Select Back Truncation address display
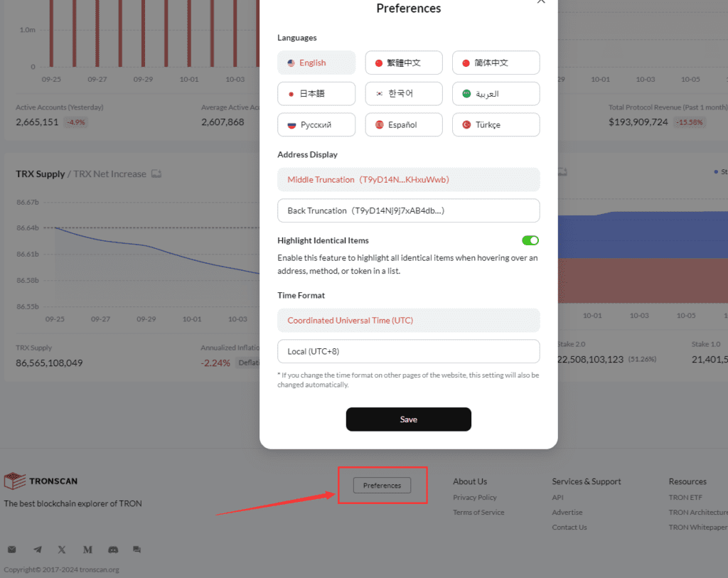Screen dimensions: 728x578 click(408, 210)
